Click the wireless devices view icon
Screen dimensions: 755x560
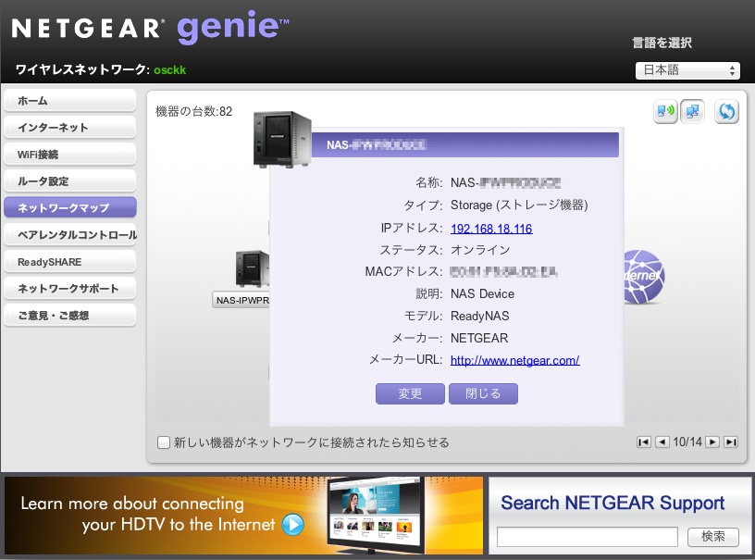[665, 112]
